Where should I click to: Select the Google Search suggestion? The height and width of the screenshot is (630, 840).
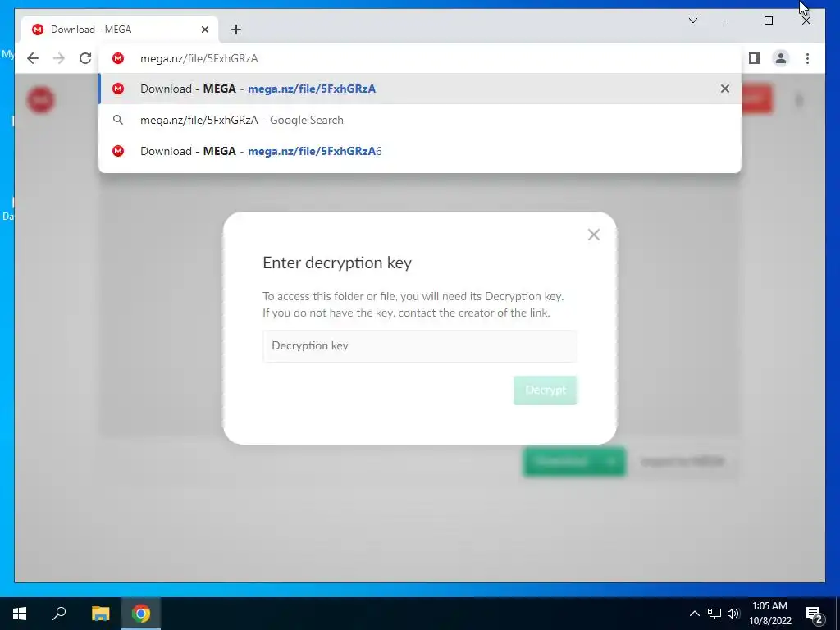click(x=420, y=120)
